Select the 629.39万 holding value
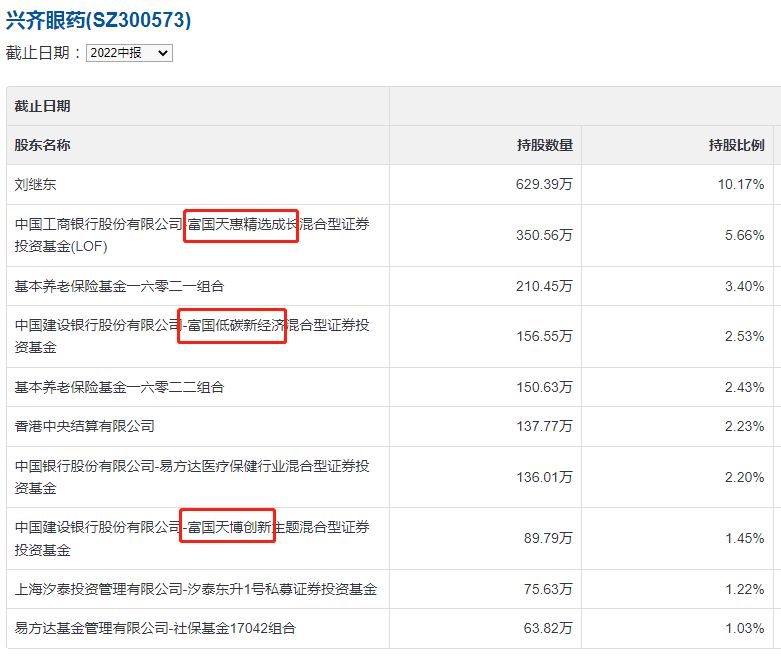Viewport: 781px width, 660px height. [544, 184]
